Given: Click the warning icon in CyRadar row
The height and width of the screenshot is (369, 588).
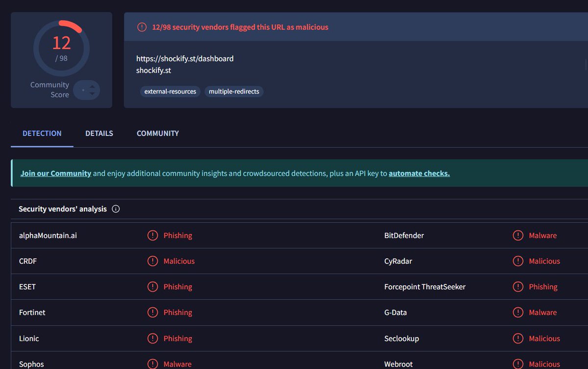Looking at the screenshot, I should tap(518, 261).
